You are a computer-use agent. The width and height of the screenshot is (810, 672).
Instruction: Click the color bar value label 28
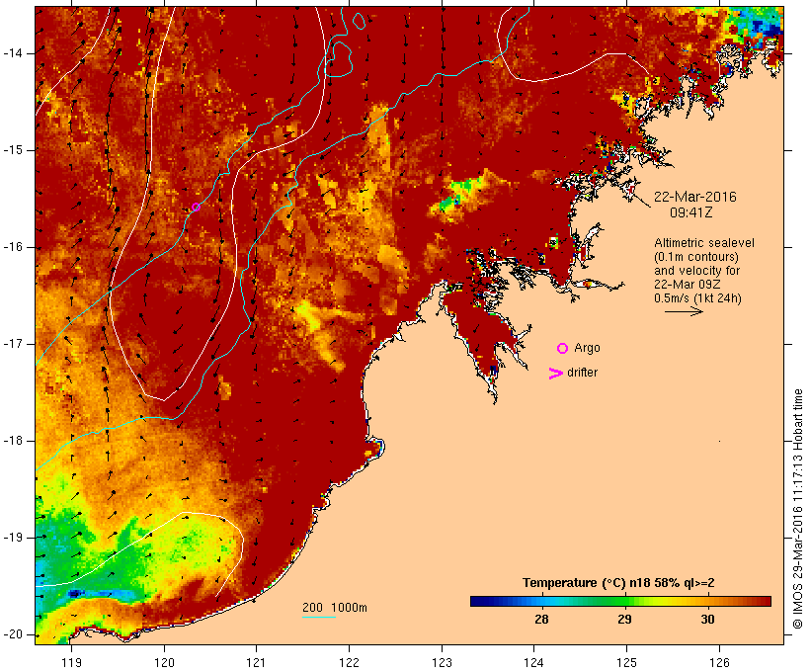(x=541, y=620)
